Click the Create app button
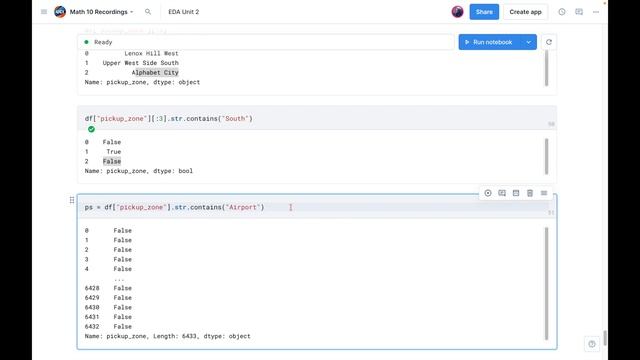 pos(525,12)
